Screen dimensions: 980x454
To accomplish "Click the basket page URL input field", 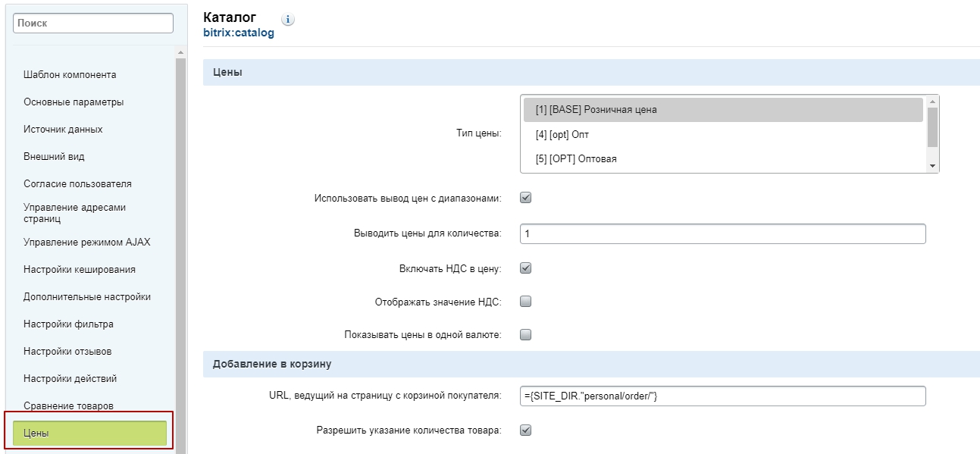I will point(723,396).
